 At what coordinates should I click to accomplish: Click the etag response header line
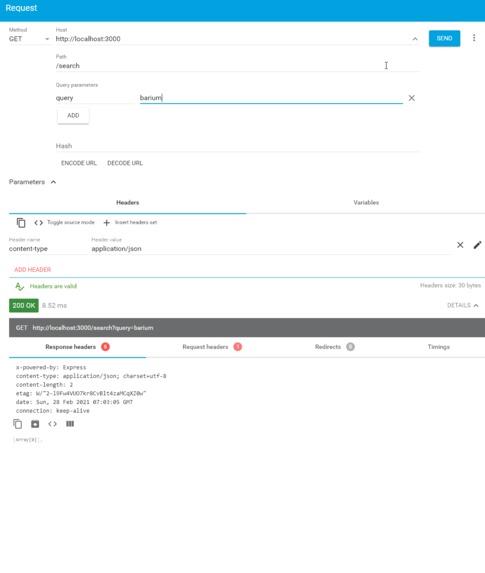(81, 393)
